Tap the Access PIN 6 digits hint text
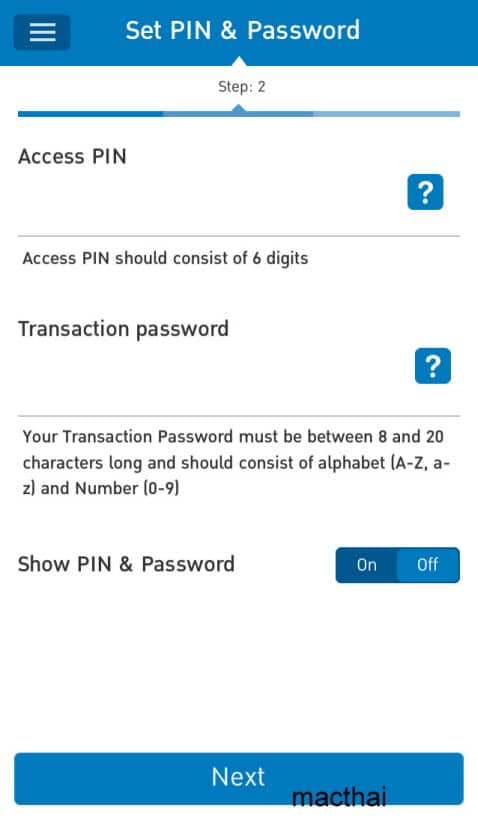The height and width of the screenshot is (819, 478). [x=165, y=259]
